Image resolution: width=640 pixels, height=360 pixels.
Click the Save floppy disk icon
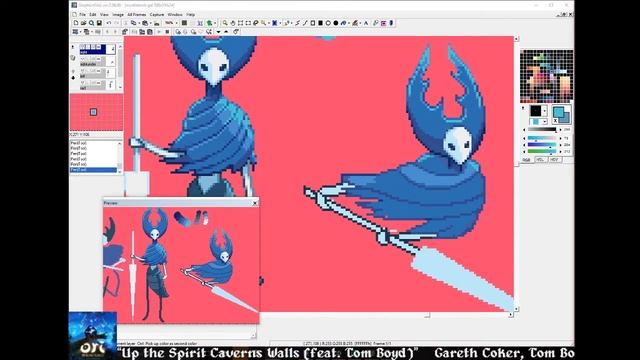click(99, 23)
